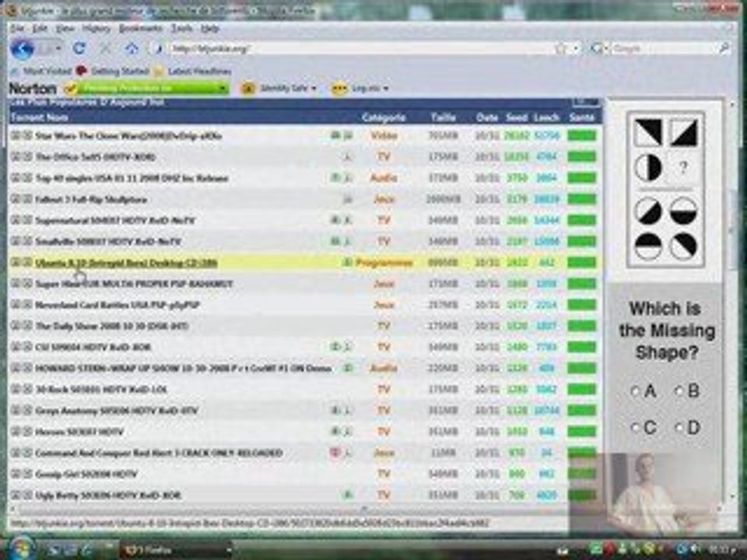Expand the Identity Safe dropdown
The height and width of the screenshot is (560, 747).
point(314,89)
